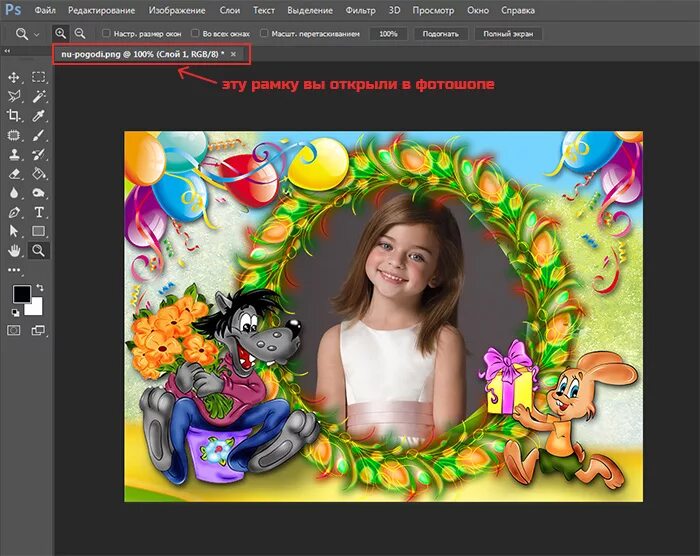This screenshot has height=556, width=700.
Task: Open the Фильтр menu
Action: (360, 10)
